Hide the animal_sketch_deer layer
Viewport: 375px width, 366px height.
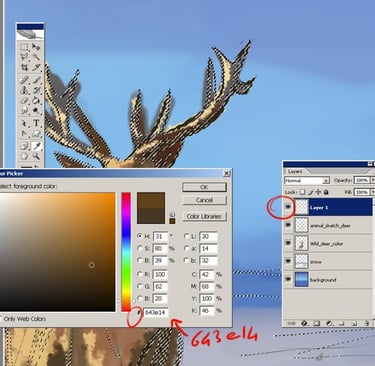pos(288,225)
